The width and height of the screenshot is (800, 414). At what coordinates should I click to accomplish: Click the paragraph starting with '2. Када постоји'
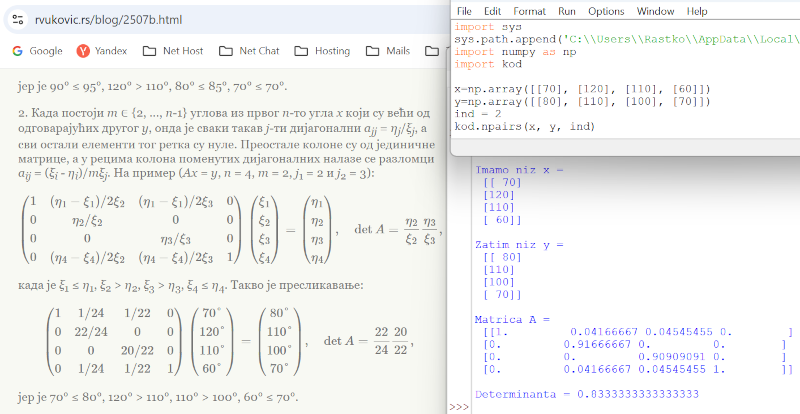point(226,141)
